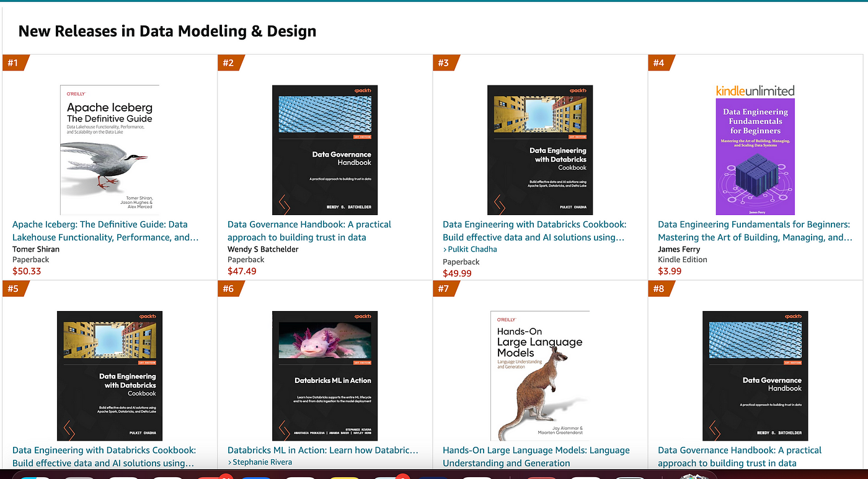868x479 pixels.
Task: Click the #4 rank badge
Action: 660,63
